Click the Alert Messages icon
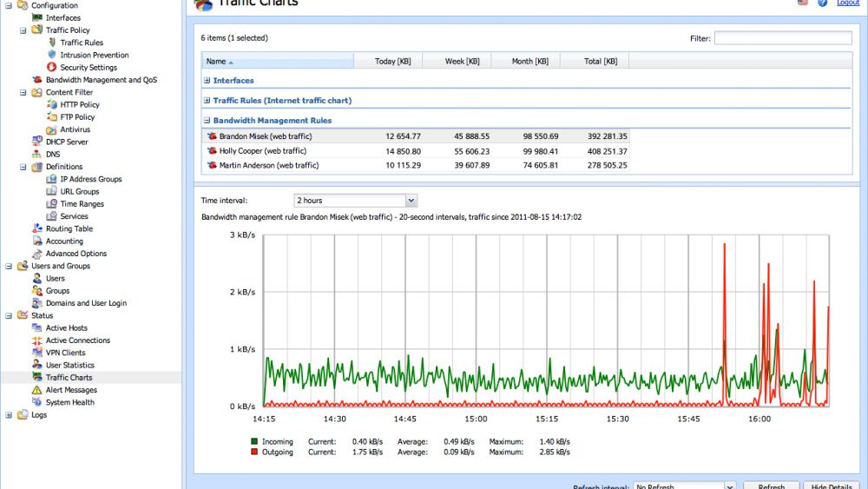Viewport: 868px width, 489px height. tap(37, 390)
